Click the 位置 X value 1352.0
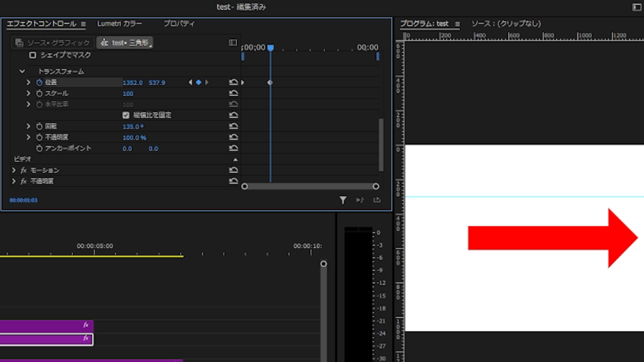This screenshot has height=362, width=644. (x=132, y=83)
